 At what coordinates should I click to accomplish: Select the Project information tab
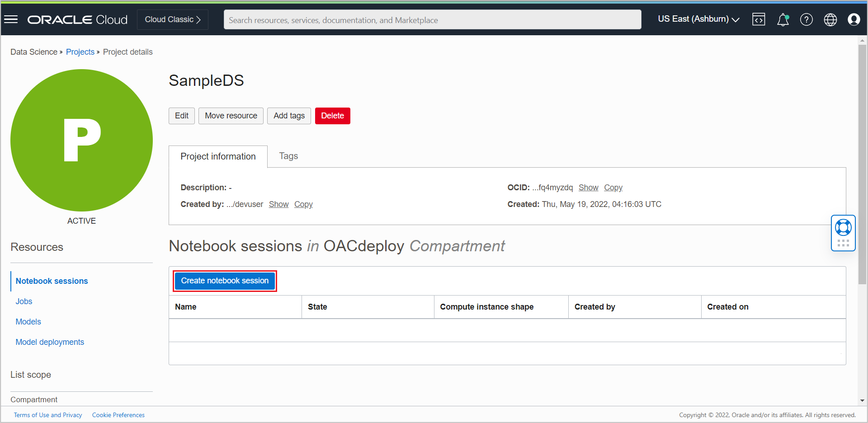pos(218,156)
